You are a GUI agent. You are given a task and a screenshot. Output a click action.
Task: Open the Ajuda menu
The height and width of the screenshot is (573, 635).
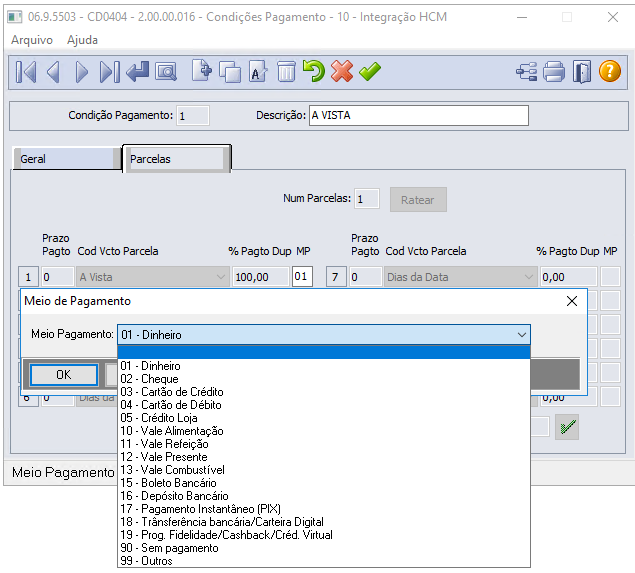click(83, 40)
